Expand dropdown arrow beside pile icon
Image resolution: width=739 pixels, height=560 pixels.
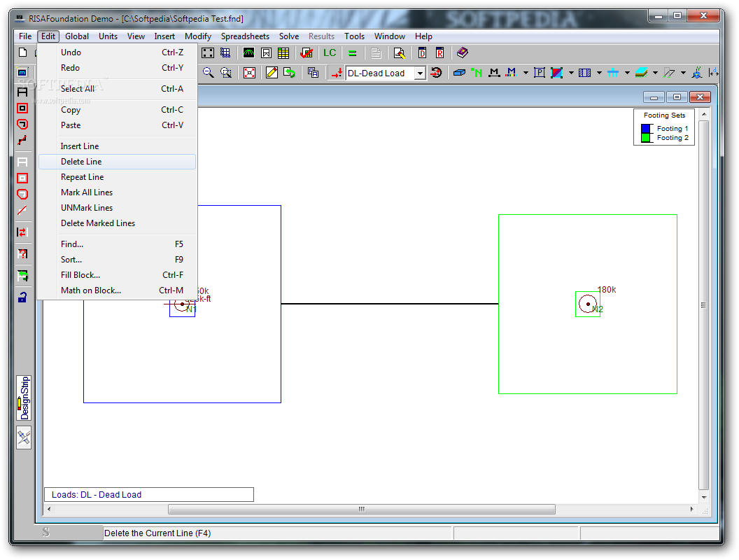click(x=627, y=73)
